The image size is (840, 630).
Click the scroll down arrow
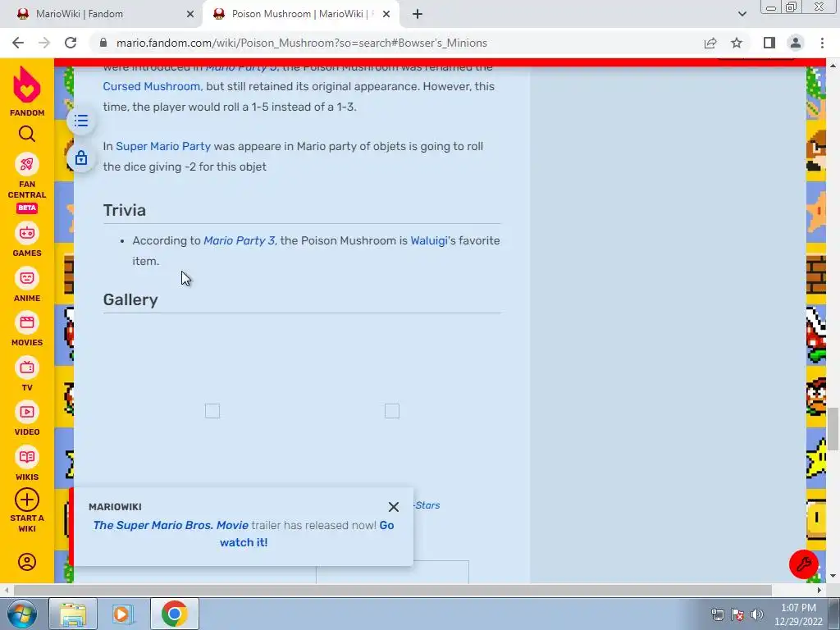click(x=833, y=576)
